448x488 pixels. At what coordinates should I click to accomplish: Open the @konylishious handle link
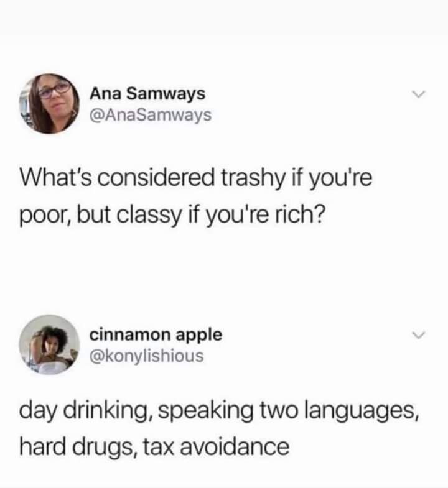click(x=147, y=356)
